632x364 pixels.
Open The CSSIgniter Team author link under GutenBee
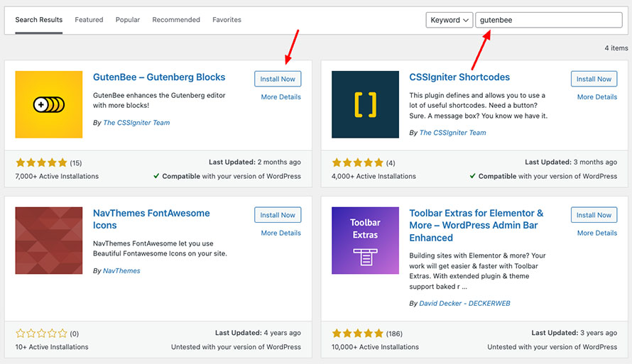click(x=136, y=123)
